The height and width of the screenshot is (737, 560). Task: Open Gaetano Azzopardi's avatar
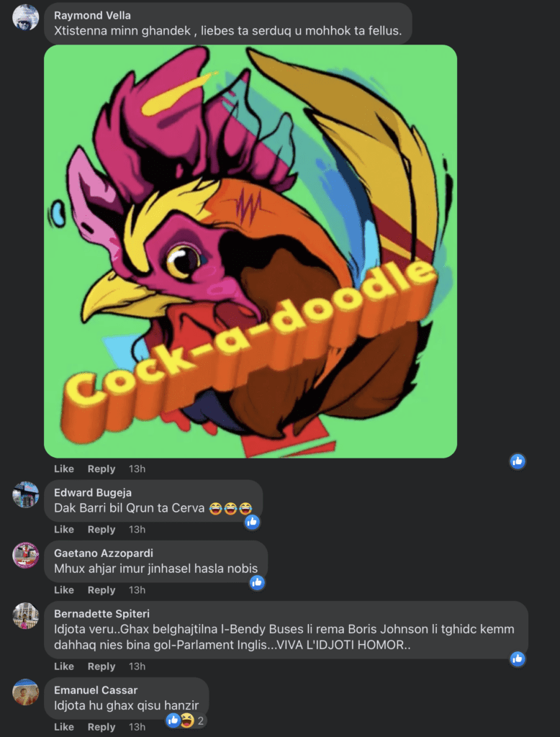[25, 555]
